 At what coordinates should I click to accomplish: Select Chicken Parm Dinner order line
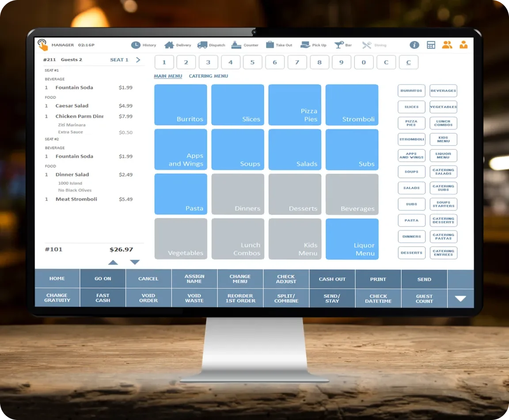click(89, 116)
